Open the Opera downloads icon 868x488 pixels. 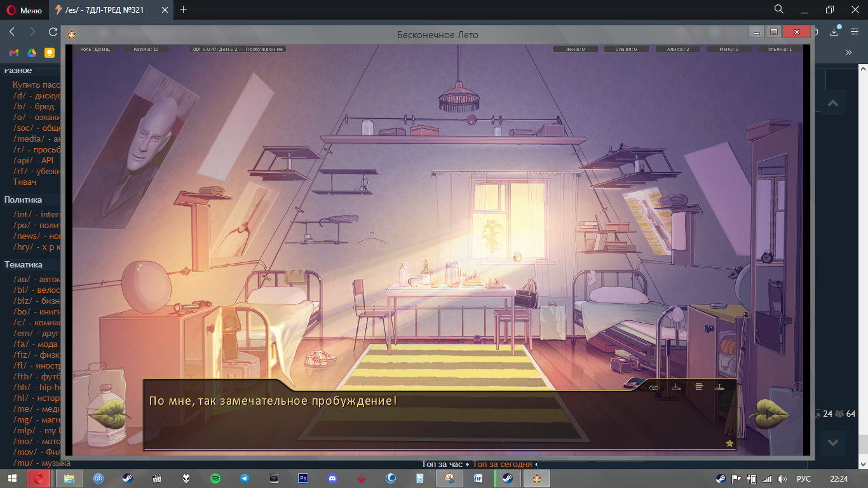click(x=834, y=32)
